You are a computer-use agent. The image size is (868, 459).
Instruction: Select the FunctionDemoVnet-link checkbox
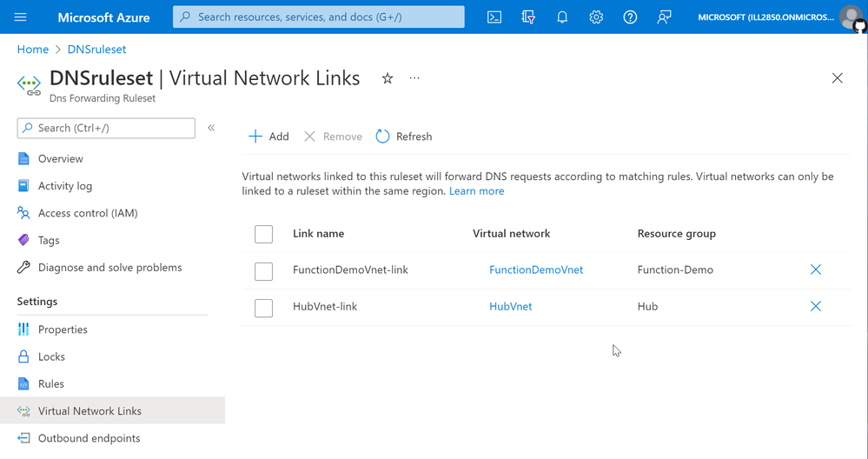coord(263,271)
